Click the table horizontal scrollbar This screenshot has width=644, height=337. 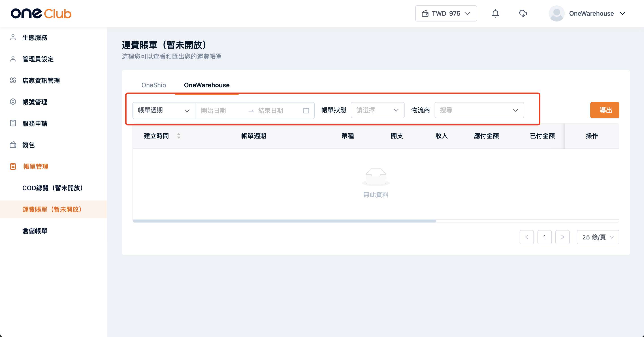284,221
